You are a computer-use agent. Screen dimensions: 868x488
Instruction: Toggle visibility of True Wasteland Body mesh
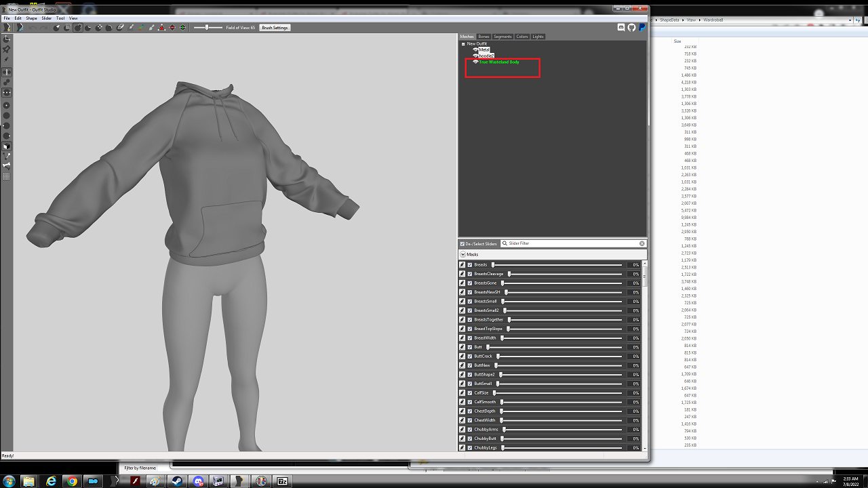pyautogui.click(x=475, y=62)
